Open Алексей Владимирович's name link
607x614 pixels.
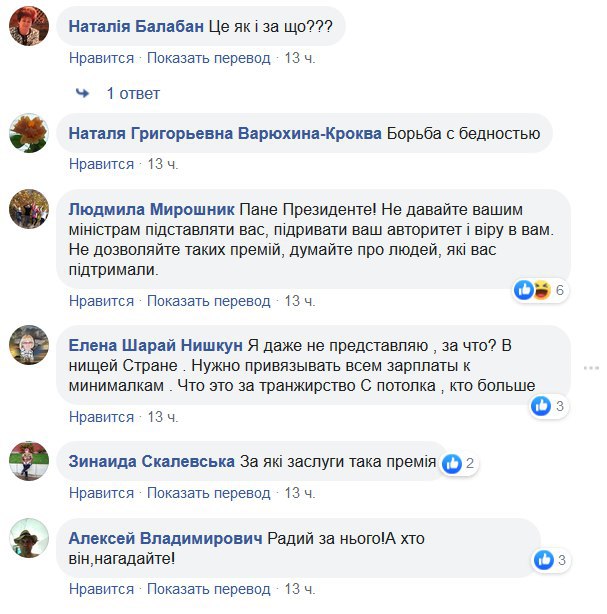click(x=165, y=538)
